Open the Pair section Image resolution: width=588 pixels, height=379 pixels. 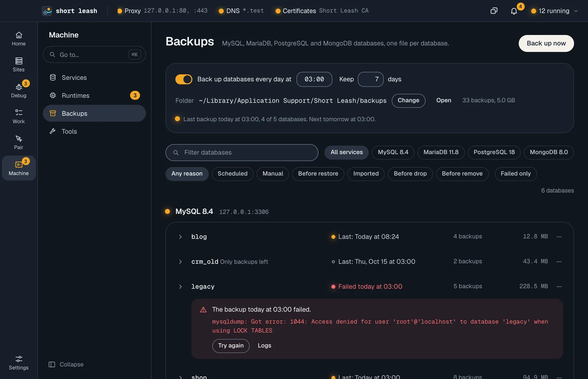tap(19, 142)
